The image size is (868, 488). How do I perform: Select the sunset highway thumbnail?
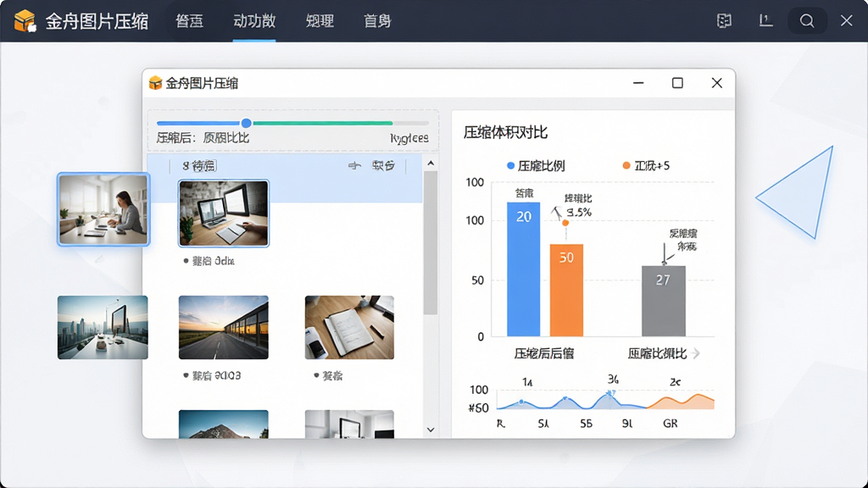click(x=224, y=327)
